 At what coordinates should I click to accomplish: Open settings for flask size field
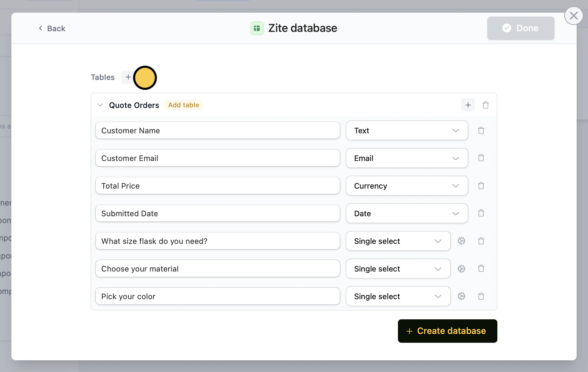(461, 241)
